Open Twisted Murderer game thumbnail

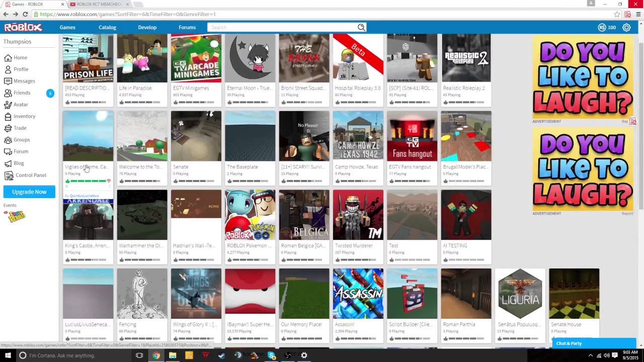point(358,215)
